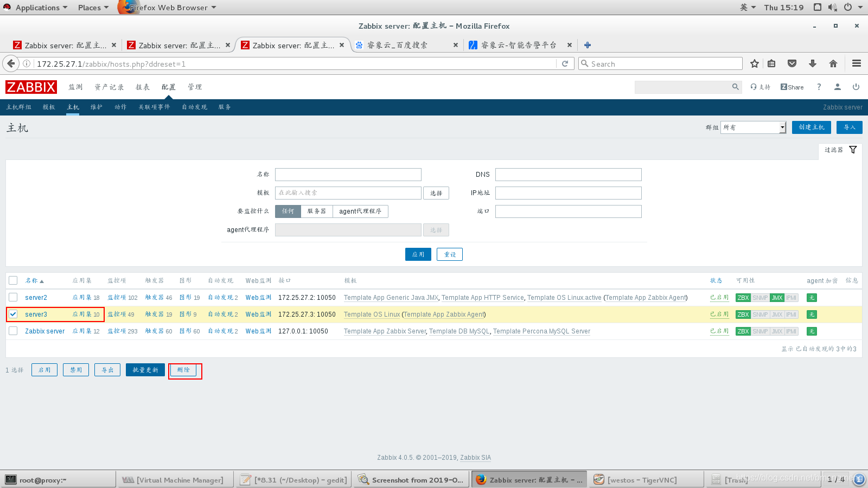The image size is (868, 488).
Task: Click the 删除 button below the table
Action: click(183, 370)
